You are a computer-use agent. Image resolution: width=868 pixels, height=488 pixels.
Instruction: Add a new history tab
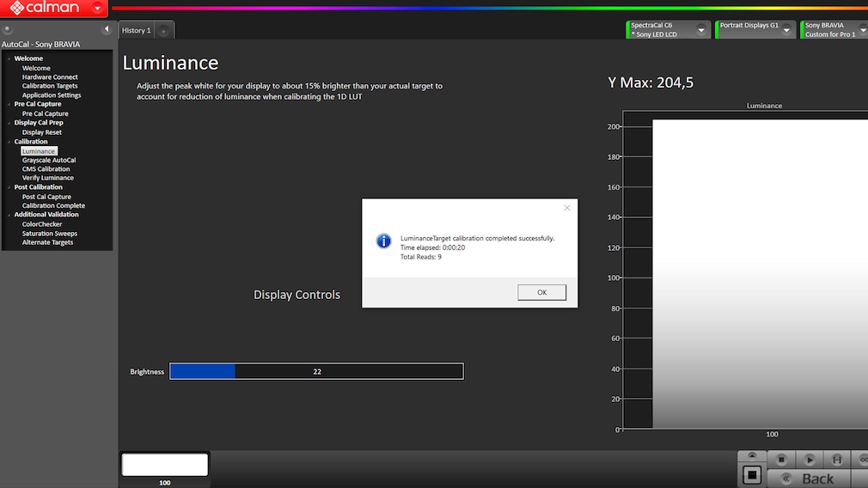point(163,31)
